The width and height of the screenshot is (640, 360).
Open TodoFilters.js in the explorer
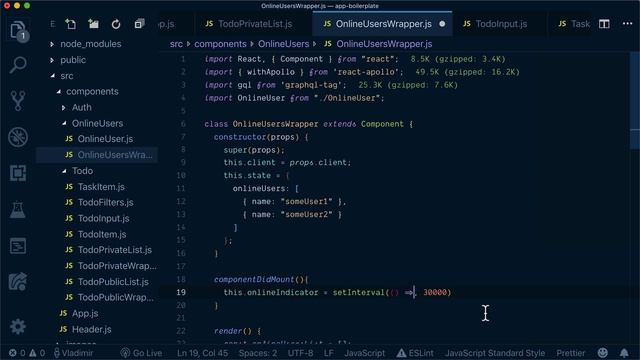(105, 202)
